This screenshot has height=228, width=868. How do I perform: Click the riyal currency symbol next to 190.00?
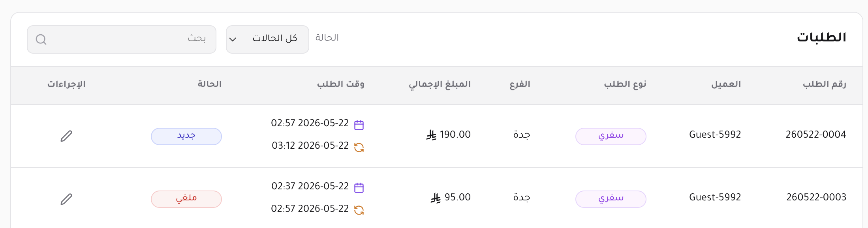click(431, 135)
